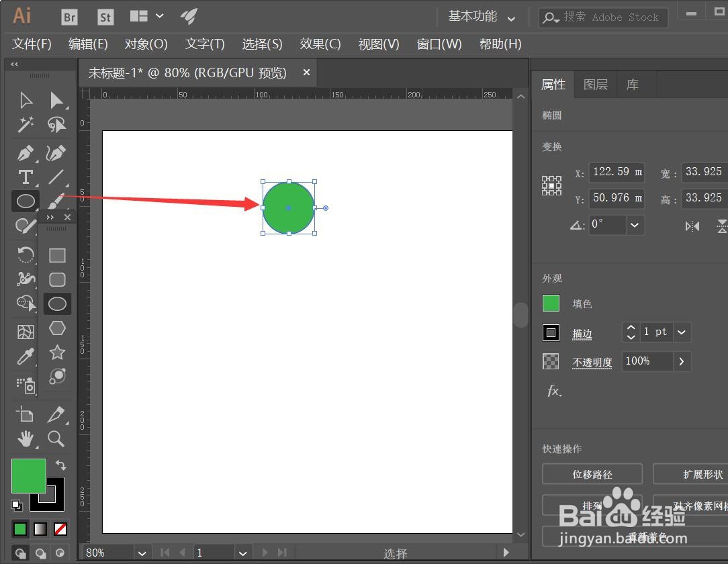728x564 pixels.
Task: Open the 描边 stroke options link
Action: coord(582,333)
